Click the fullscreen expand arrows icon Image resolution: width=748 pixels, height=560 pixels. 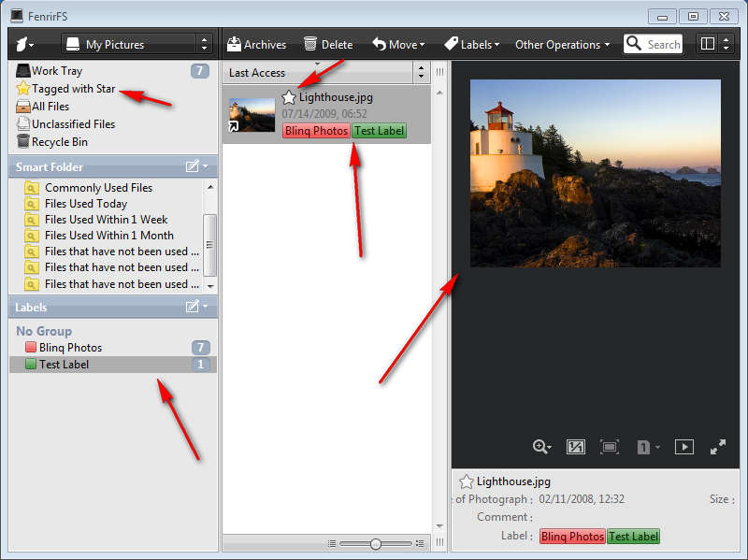718,447
